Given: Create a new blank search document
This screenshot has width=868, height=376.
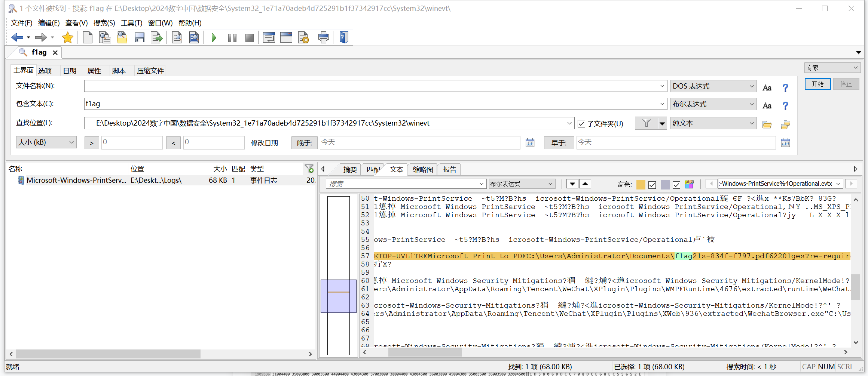Looking at the screenshot, I should click(x=88, y=37).
